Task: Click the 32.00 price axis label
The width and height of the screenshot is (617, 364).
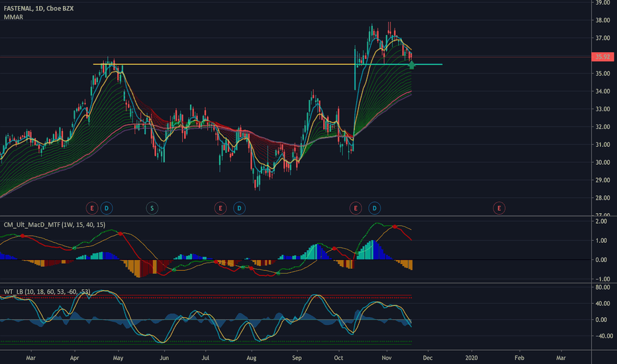Action: pyautogui.click(x=602, y=126)
